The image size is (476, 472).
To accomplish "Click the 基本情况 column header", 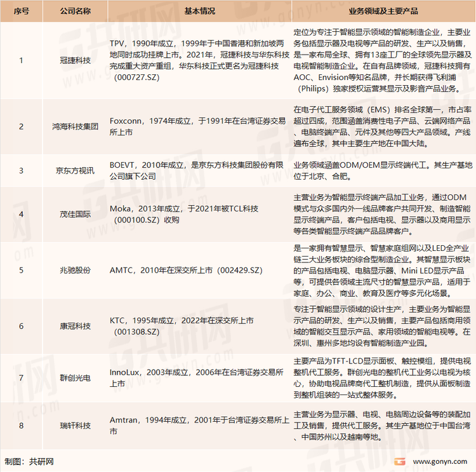I will (x=199, y=11).
